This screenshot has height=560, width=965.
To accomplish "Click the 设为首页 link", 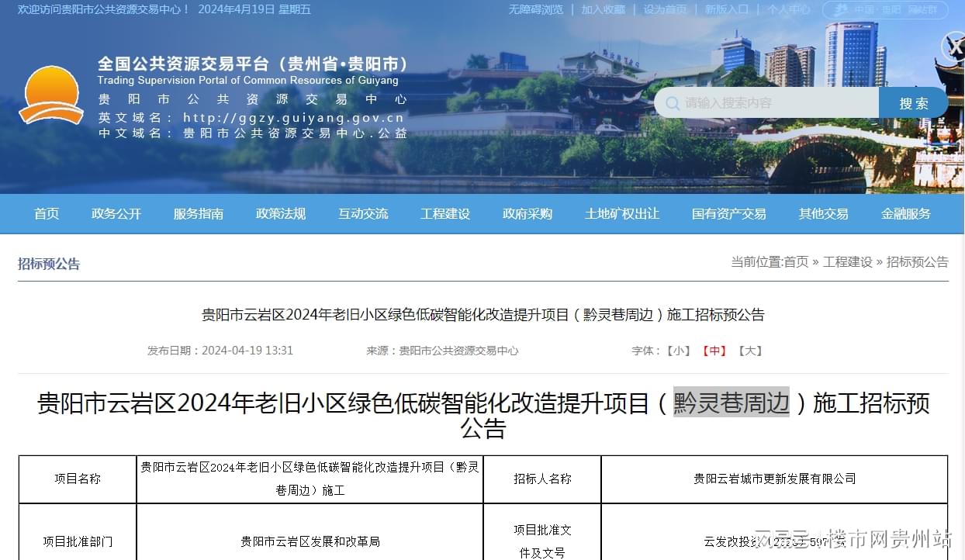I will tap(665, 9).
